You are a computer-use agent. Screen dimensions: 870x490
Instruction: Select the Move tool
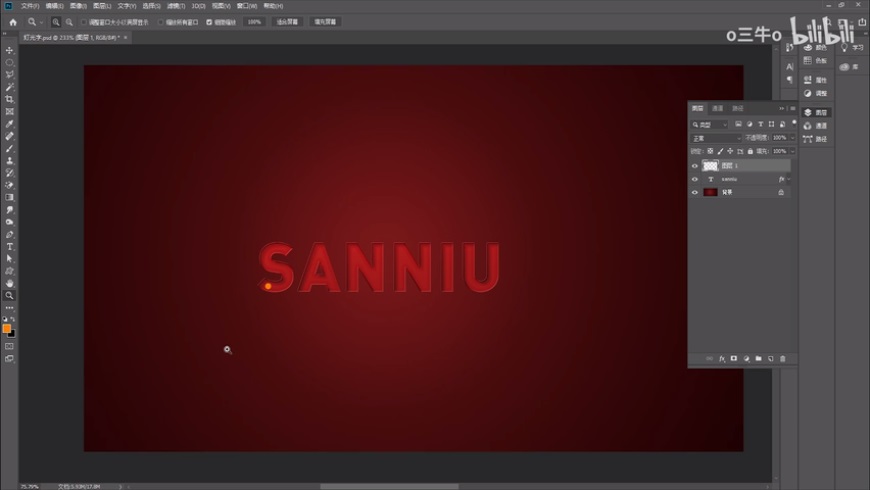point(10,50)
